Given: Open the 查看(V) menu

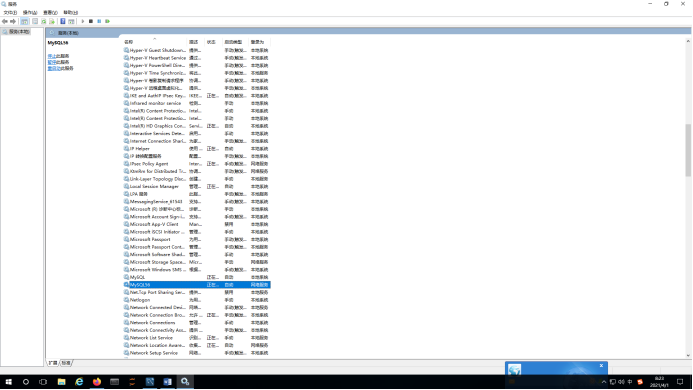Looking at the screenshot, I should coord(50,12).
